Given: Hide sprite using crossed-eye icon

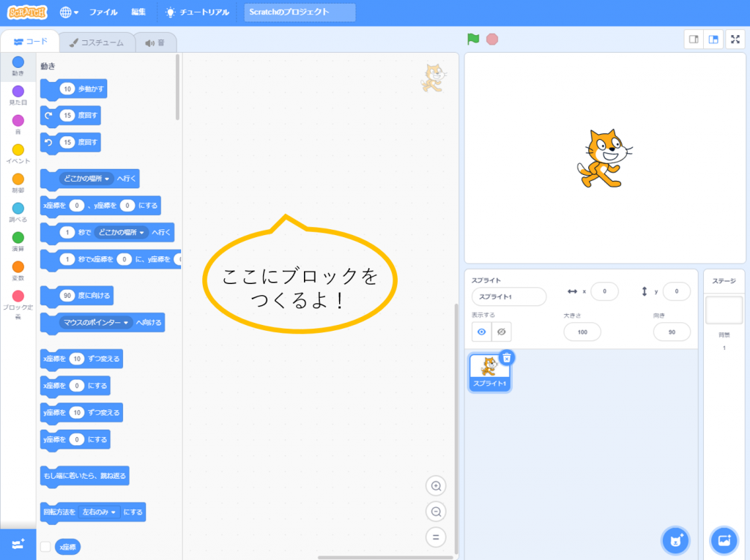Looking at the screenshot, I should click(502, 332).
